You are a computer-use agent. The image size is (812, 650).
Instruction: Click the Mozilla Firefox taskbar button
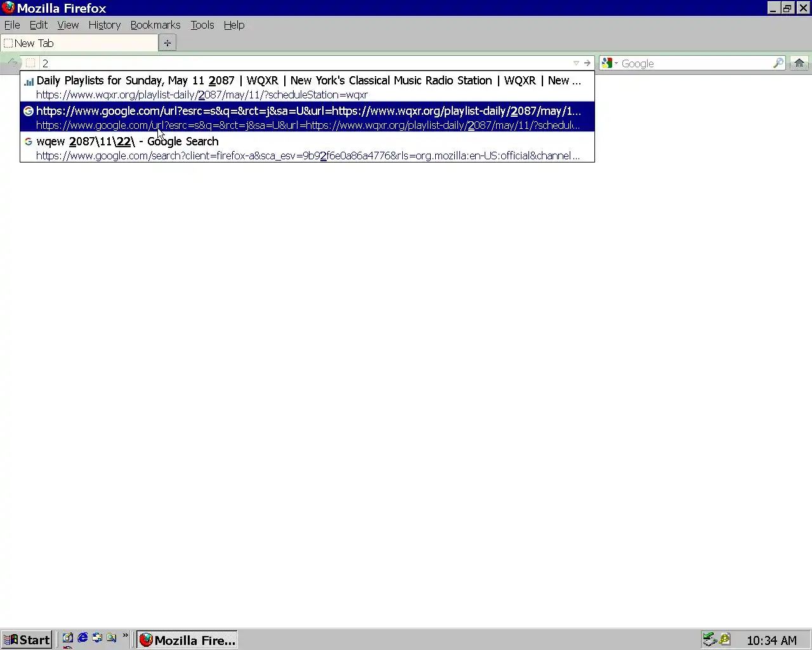pyautogui.click(x=188, y=640)
